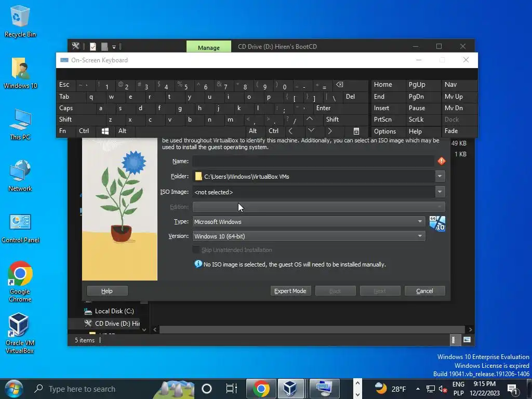Click the Explorer horizontal scrollbar
This screenshot has height=399, width=532.
[x=312, y=329]
